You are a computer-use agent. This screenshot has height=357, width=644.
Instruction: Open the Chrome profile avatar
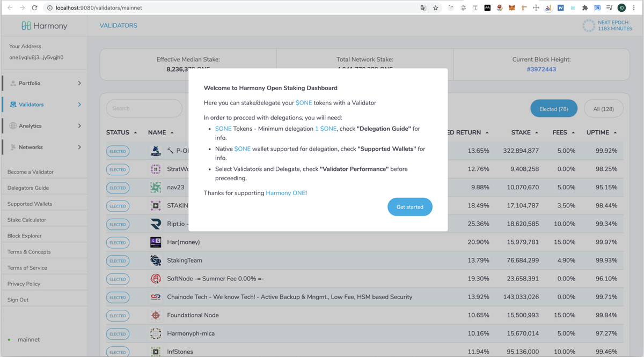[x=621, y=8]
